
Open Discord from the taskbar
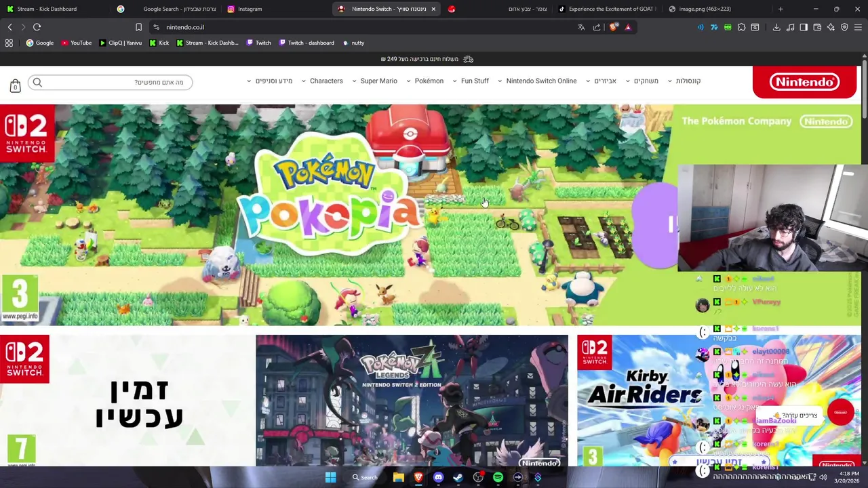pyautogui.click(x=438, y=477)
